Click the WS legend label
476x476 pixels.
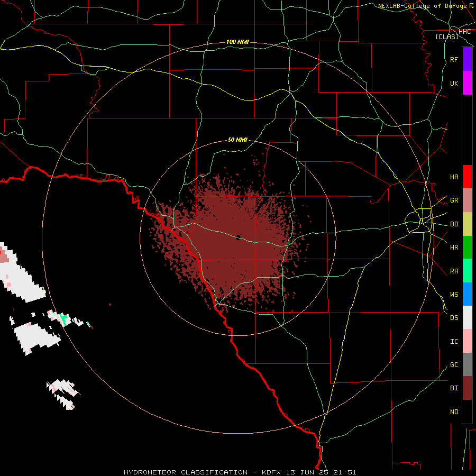454,294
